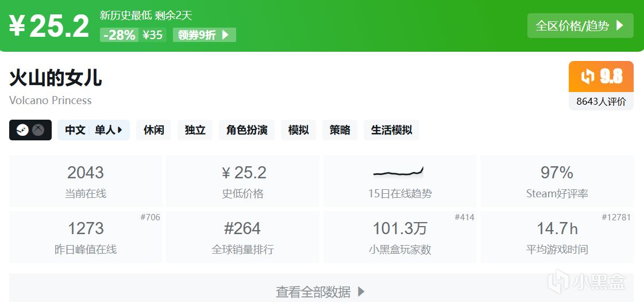This screenshot has height=302, width=644.
Task: Click the #264 全球销量排行 stat
Action: pyautogui.click(x=243, y=237)
